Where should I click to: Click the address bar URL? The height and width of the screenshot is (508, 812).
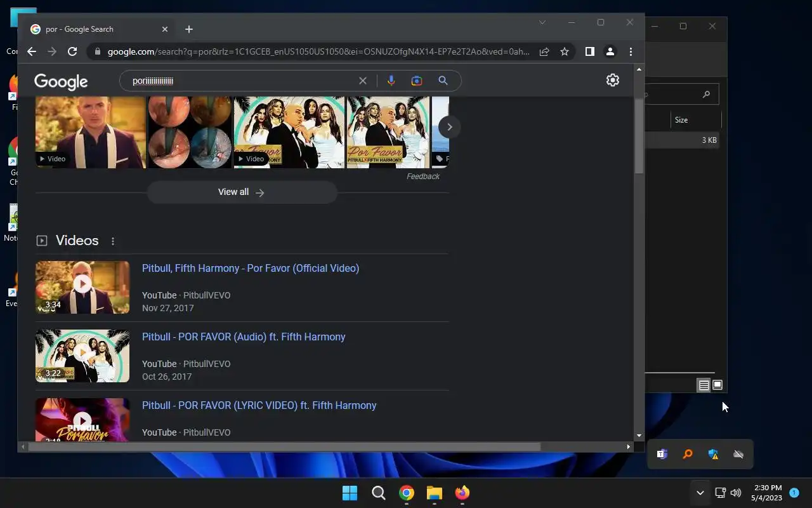tap(318, 52)
